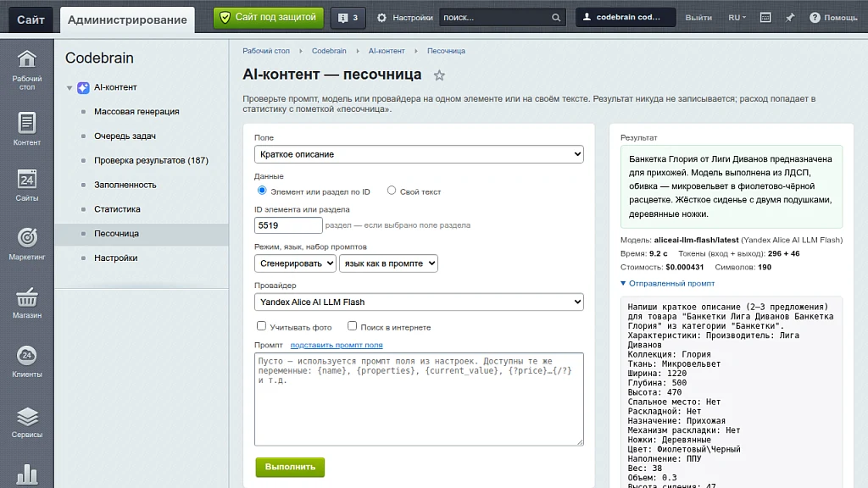The width and height of the screenshot is (868, 488).
Task: Open the Контент sidebar section
Action: 26,129
